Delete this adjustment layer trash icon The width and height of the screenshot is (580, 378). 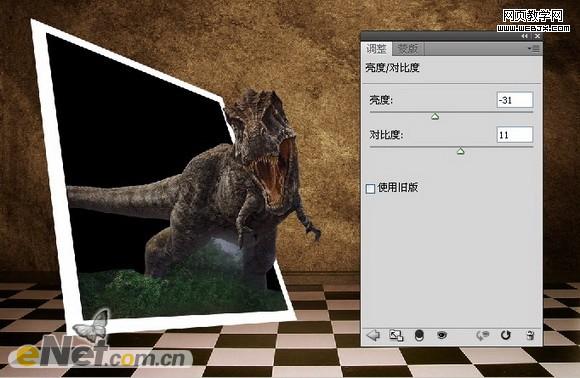[x=530, y=335]
